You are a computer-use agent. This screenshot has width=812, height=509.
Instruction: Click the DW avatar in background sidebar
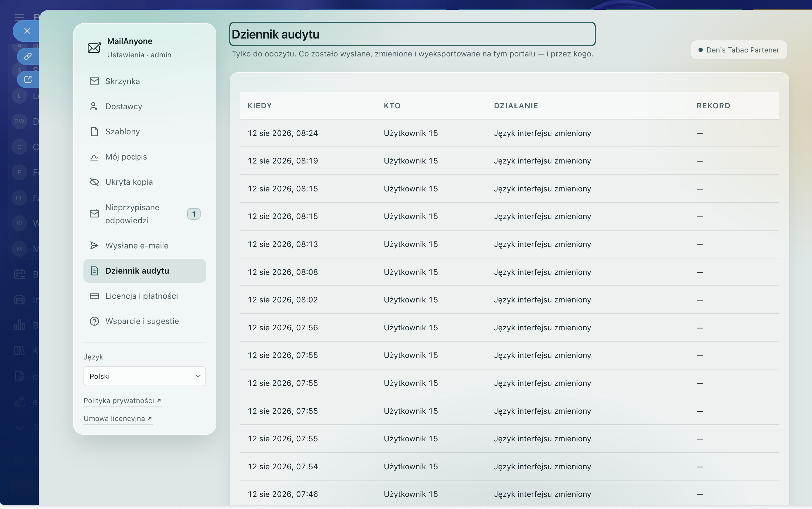19,121
